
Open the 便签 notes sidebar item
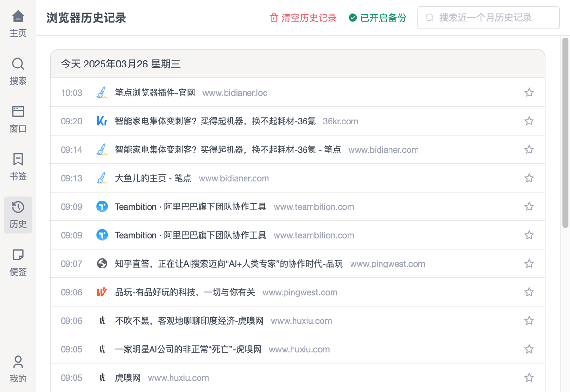pyautogui.click(x=18, y=263)
